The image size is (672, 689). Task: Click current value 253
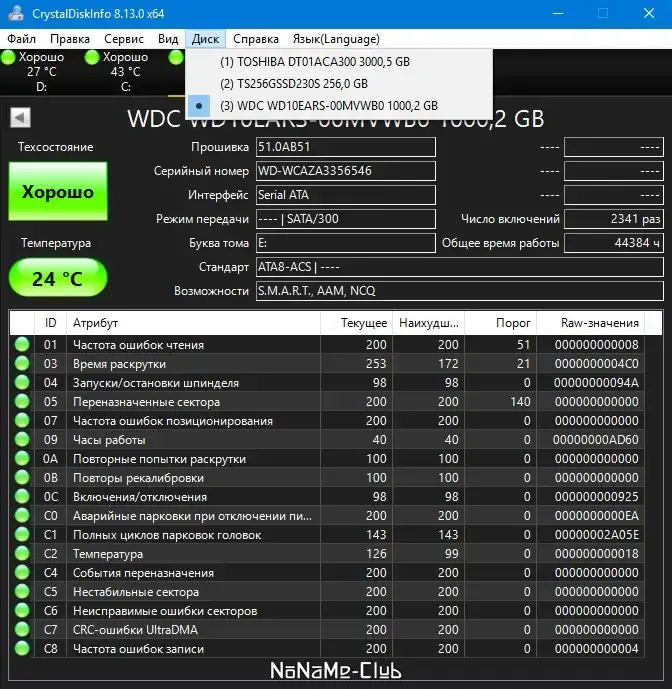376,363
